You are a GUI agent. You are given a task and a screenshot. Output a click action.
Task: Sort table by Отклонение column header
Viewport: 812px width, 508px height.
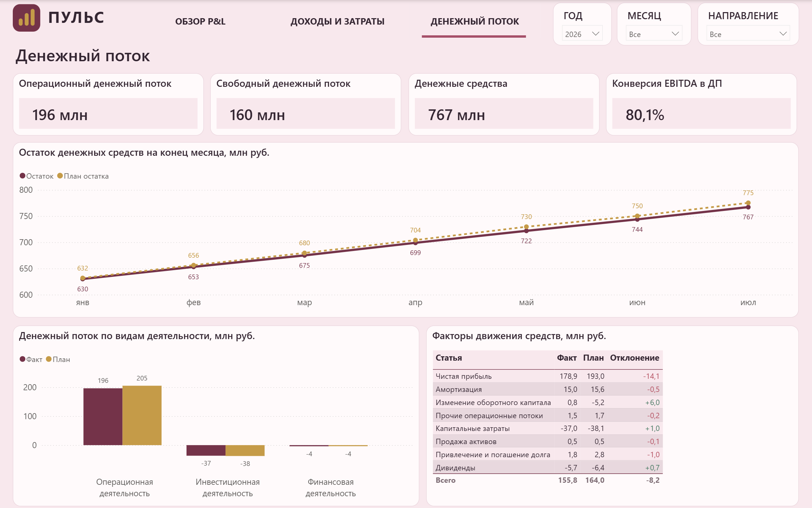click(x=635, y=358)
